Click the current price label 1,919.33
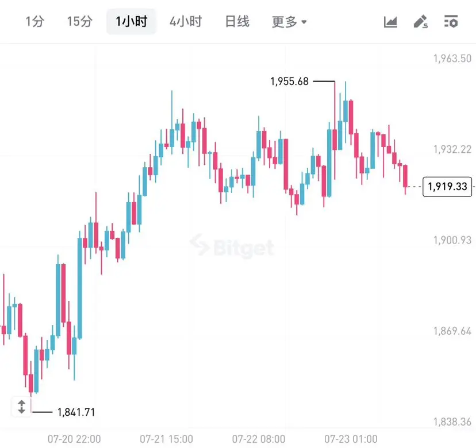The width and height of the screenshot is (476, 448). (x=447, y=186)
